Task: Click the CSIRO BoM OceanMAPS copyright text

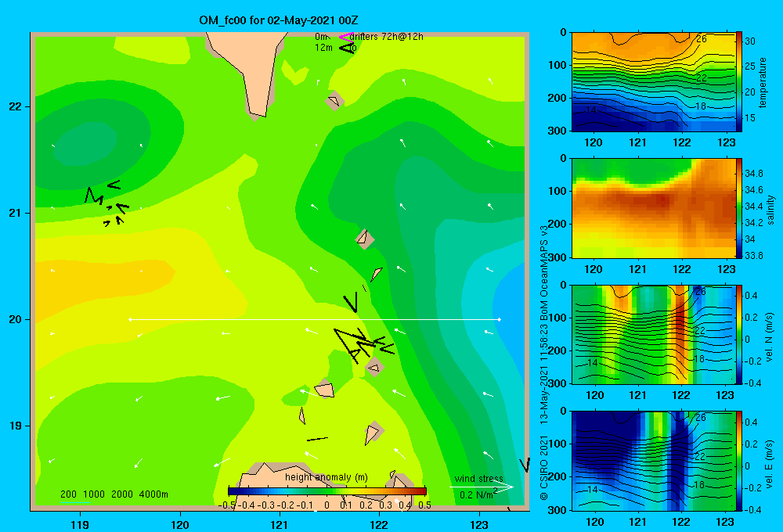Action: click(x=544, y=363)
